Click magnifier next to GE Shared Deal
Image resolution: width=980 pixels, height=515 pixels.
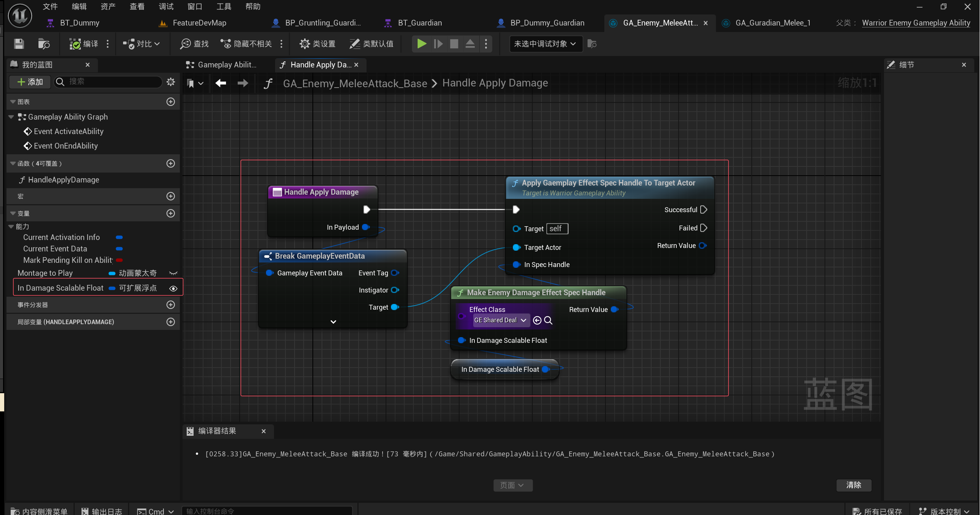[548, 320]
